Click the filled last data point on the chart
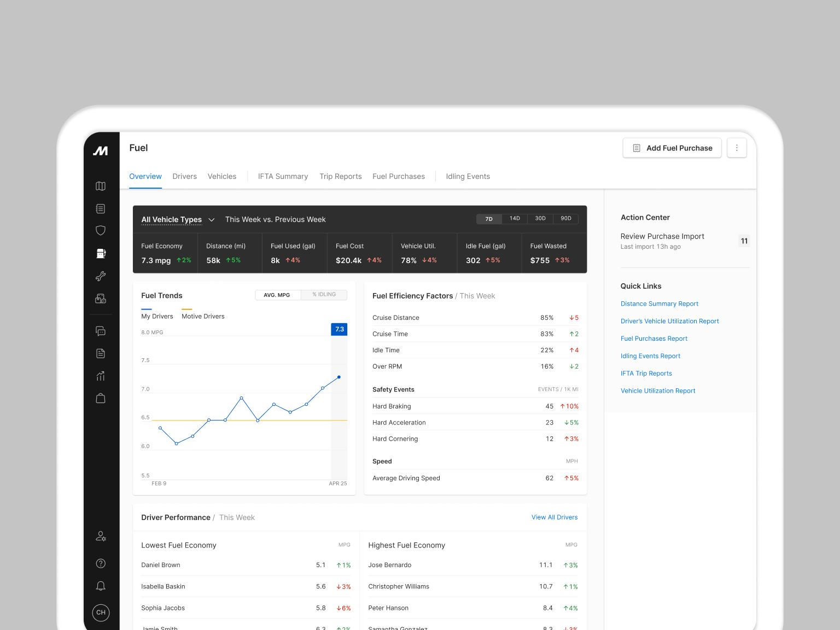The width and height of the screenshot is (840, 630). point(339,377)
